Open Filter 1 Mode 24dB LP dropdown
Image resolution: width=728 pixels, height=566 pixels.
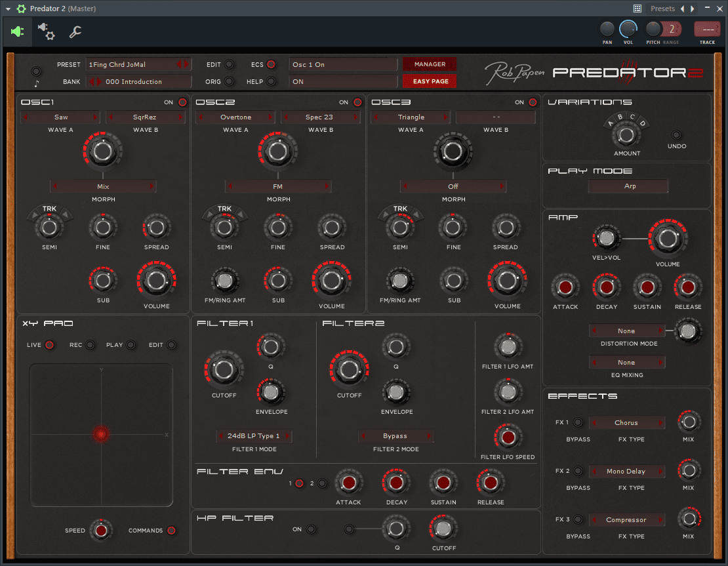(x=254, y=436)
